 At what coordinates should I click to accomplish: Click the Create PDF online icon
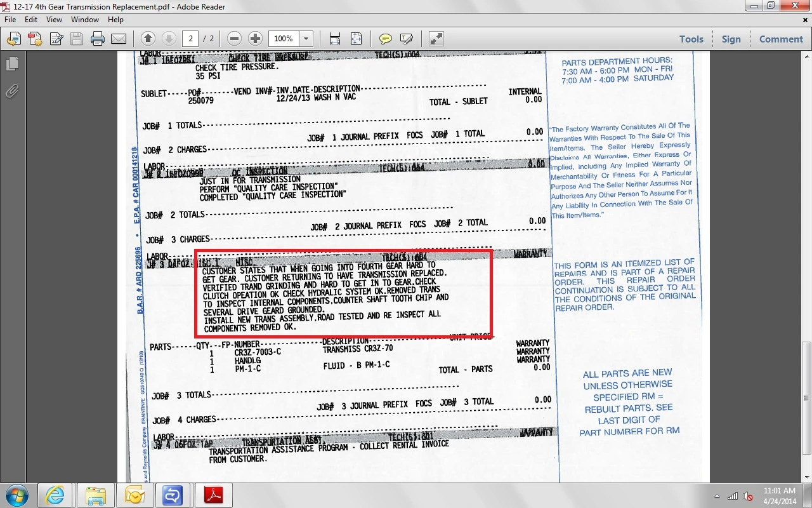(35, 39)
